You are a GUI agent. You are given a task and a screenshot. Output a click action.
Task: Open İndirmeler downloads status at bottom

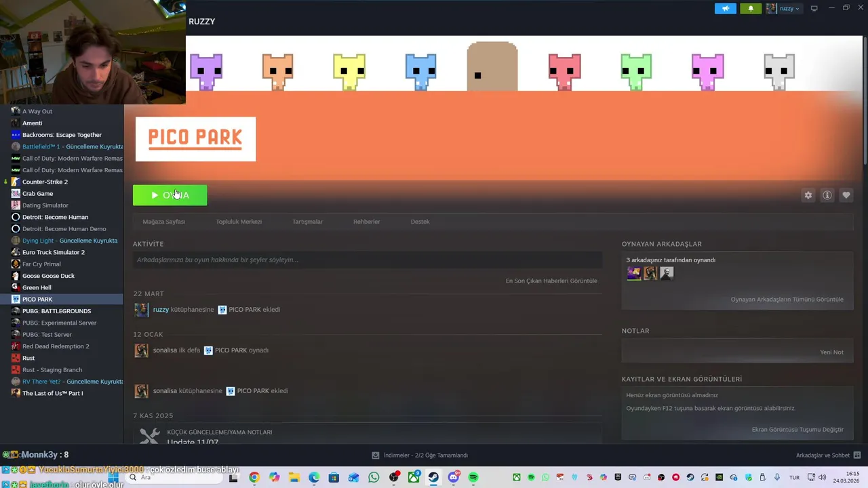pos(420,455)
